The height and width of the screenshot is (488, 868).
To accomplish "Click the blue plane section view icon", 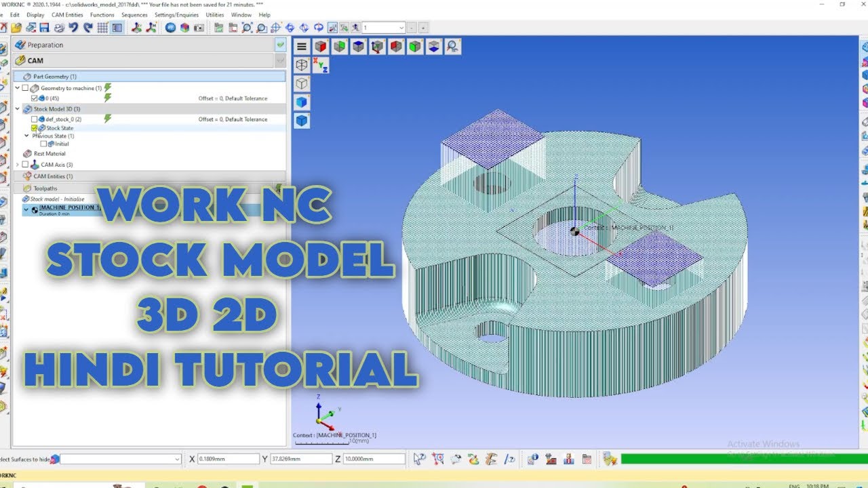I will click(x=435, y=47).
